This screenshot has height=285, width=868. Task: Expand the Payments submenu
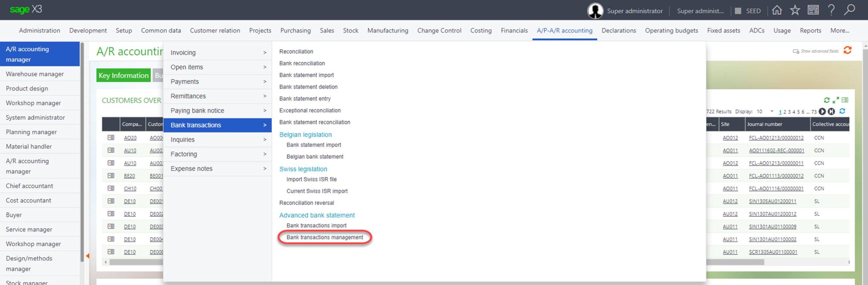pyautogui.click(x=217, y=82)
